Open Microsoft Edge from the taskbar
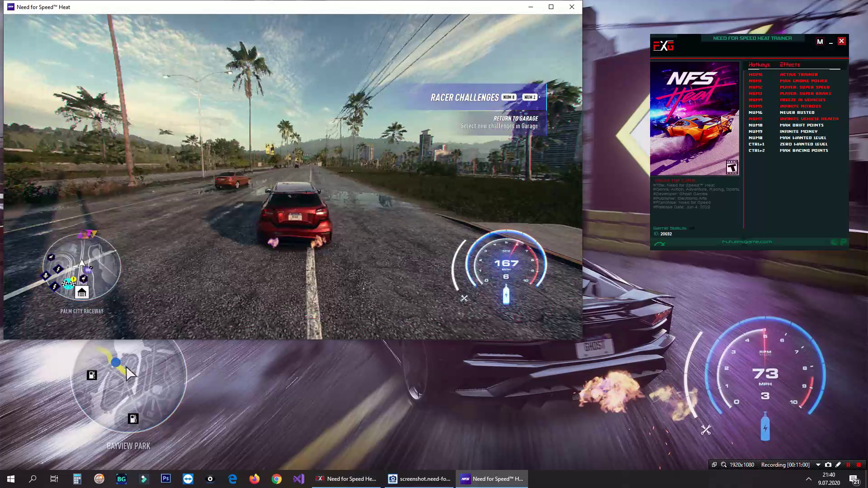 [x=232, y=479]
